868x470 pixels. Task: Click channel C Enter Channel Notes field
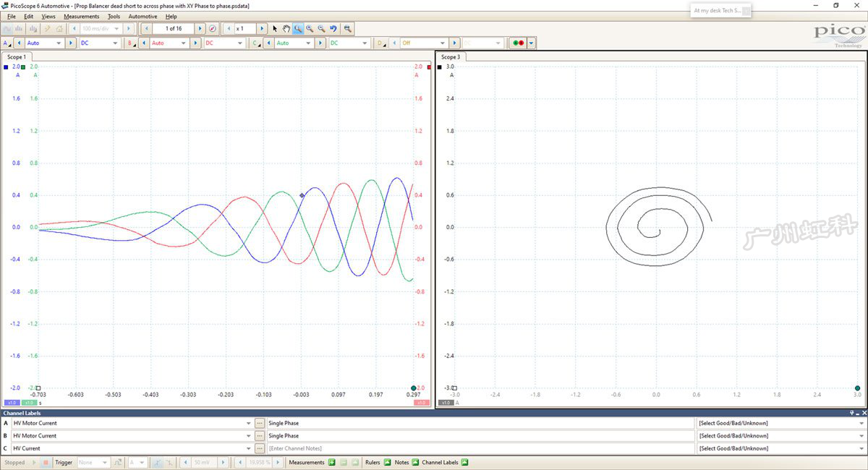click(x=480, y=448)
